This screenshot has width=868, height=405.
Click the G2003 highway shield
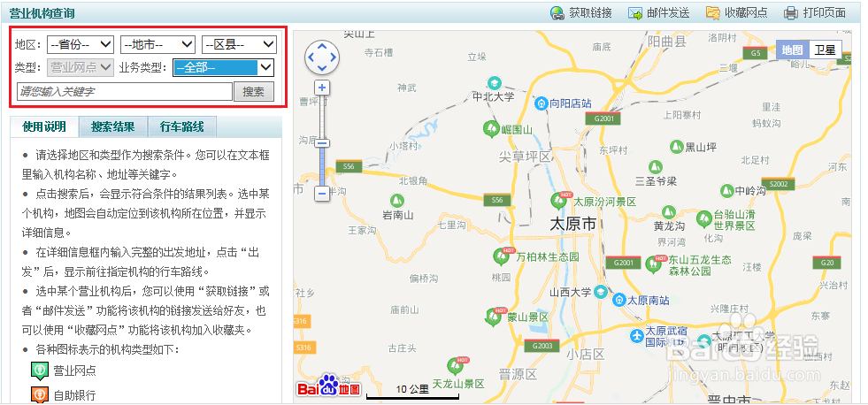(542, 345)
